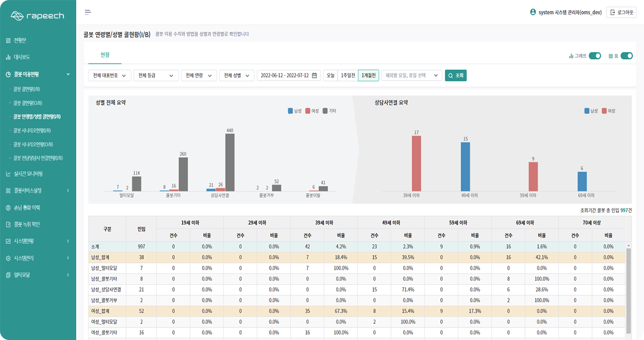This screenshot has height=340, width=644.
Task: Click the 시스템관리 gear icon
Action: [x=8, y=258]
